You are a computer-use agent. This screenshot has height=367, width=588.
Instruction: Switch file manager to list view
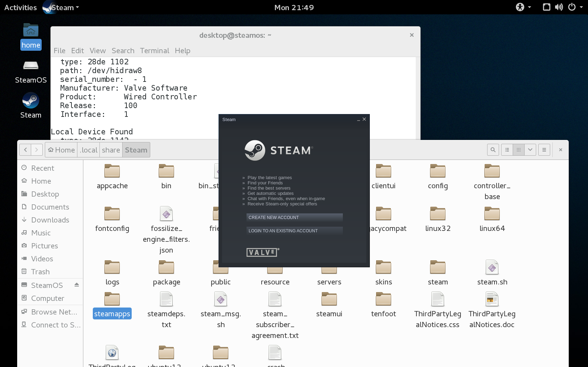tap(507, 150)
